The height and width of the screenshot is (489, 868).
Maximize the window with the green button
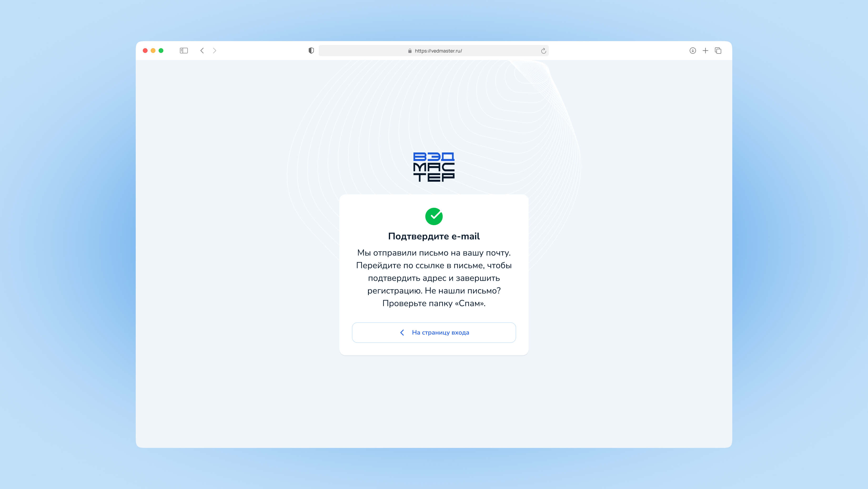click(161, 51)
